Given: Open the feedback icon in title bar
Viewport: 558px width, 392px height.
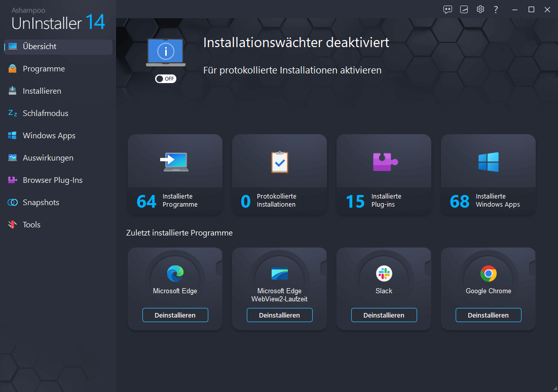Looking at the screenshot, I should 448,10.
